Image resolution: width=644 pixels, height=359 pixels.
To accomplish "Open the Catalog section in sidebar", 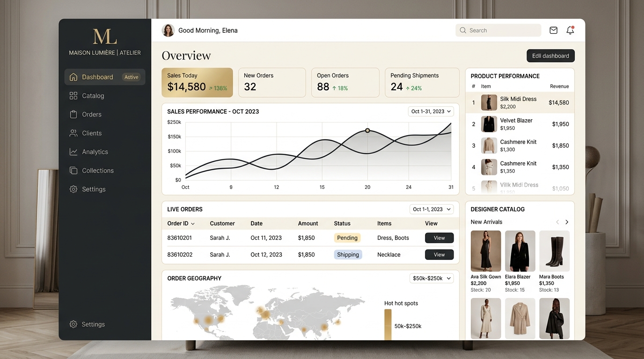I will coord(105,96).
